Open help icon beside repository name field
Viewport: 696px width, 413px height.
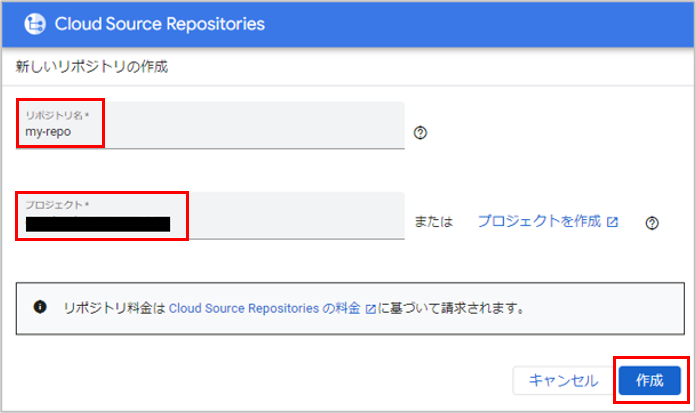point(420,133)
